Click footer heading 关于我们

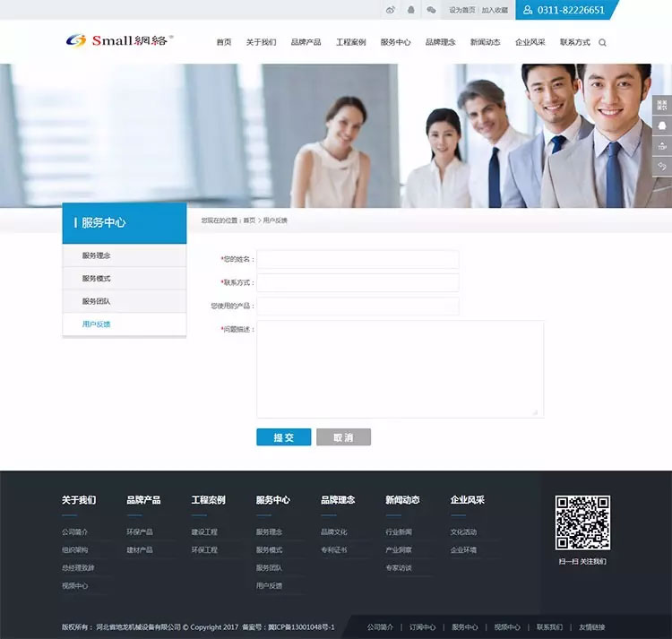click(79, 500)
